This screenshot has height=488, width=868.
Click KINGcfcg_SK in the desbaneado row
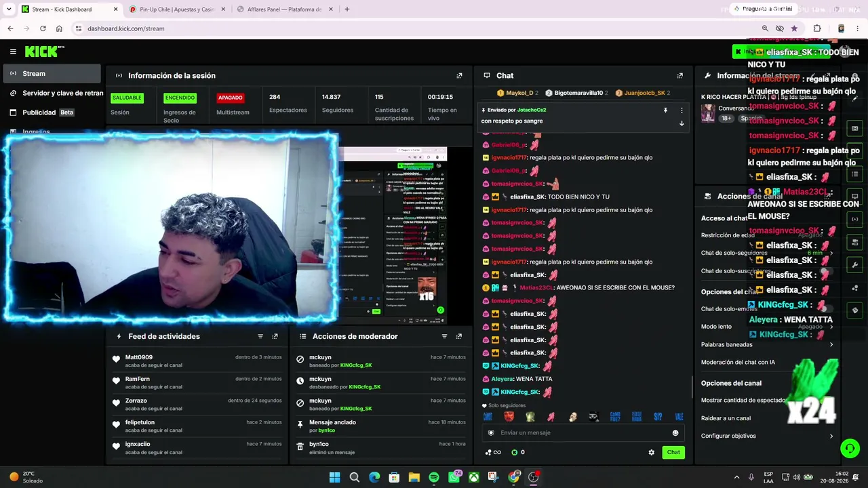(364, 387)
